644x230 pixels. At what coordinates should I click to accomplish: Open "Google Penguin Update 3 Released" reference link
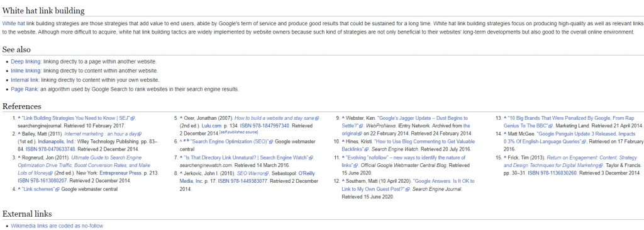pyautogui.click(x=571, y=138)
